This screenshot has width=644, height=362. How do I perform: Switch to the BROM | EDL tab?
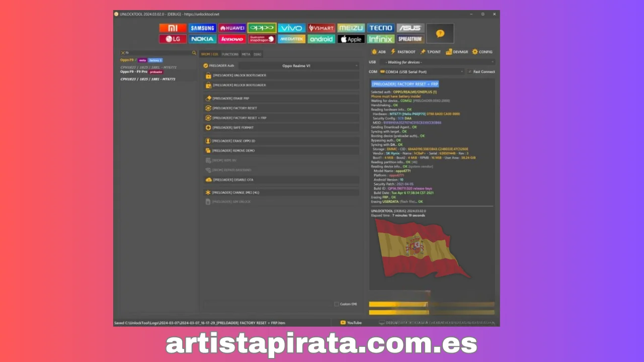pyautogui.click(x=209, y=54)
